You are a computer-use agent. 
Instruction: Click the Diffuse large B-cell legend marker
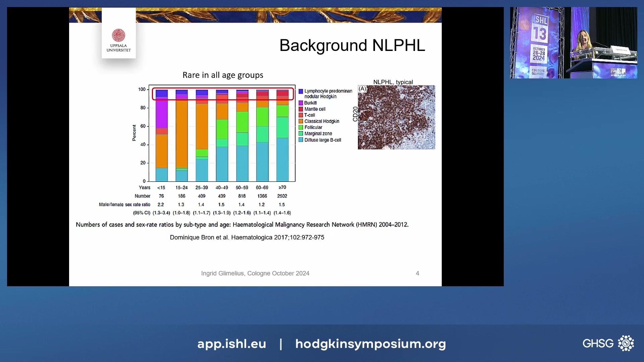pos(301,140)
